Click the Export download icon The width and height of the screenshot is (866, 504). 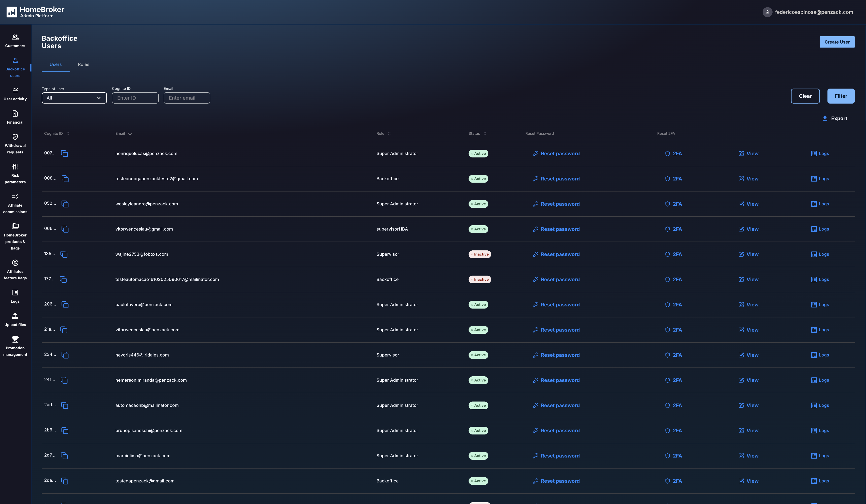tap(825, 119)
